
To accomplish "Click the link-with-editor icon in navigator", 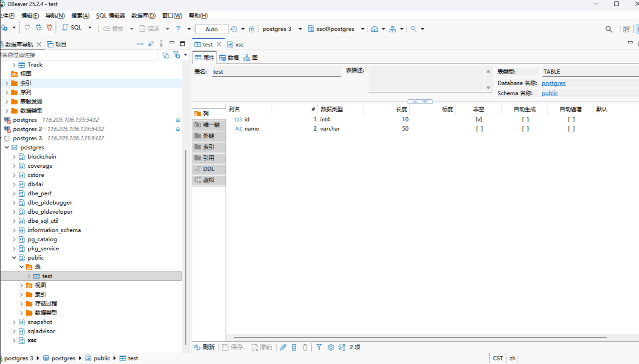I will (151, 44).
